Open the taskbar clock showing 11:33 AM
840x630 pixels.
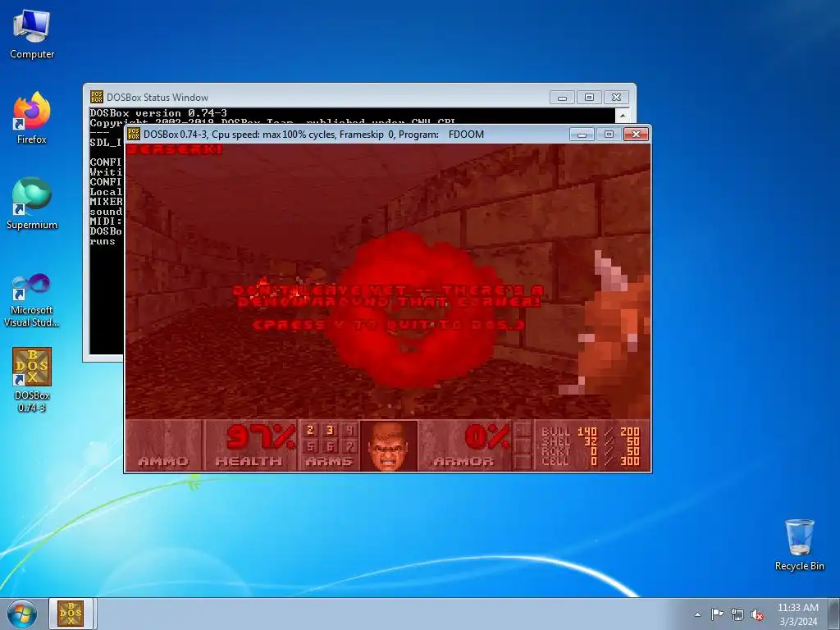797,614
